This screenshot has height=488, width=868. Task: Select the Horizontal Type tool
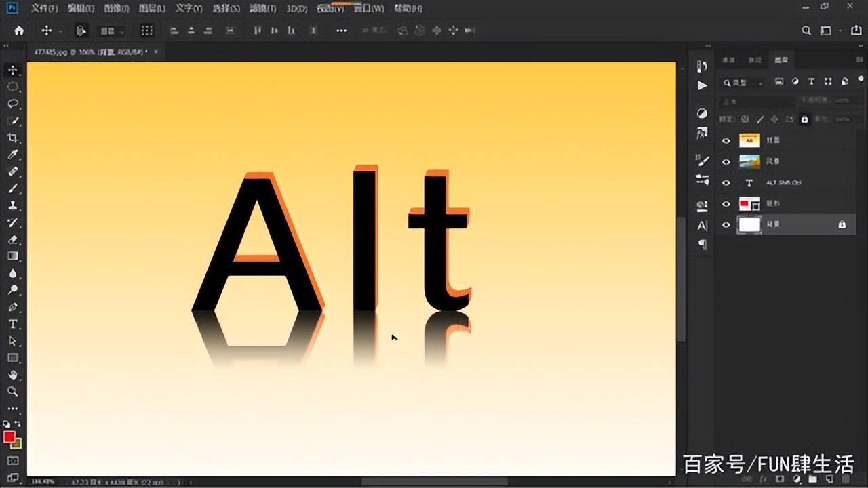tap(12, 324)
